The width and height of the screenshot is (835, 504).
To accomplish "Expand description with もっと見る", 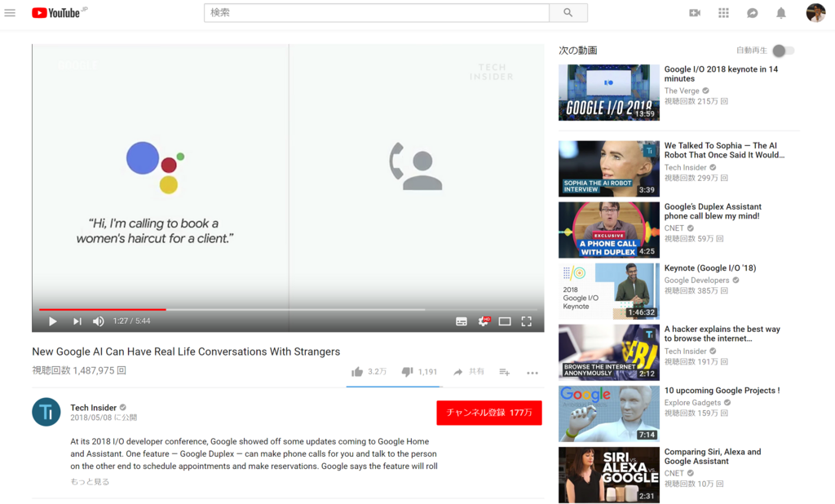I will coord(90,482).
